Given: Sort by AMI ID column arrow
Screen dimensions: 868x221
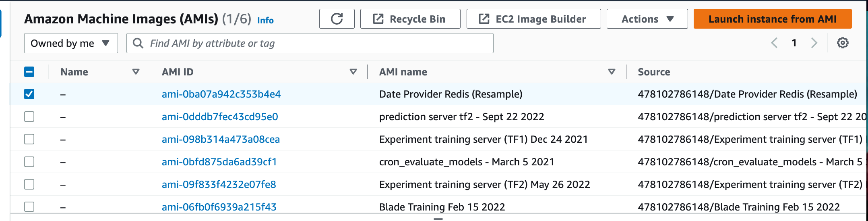Looking at the screenshot, I should click(353, 72).
